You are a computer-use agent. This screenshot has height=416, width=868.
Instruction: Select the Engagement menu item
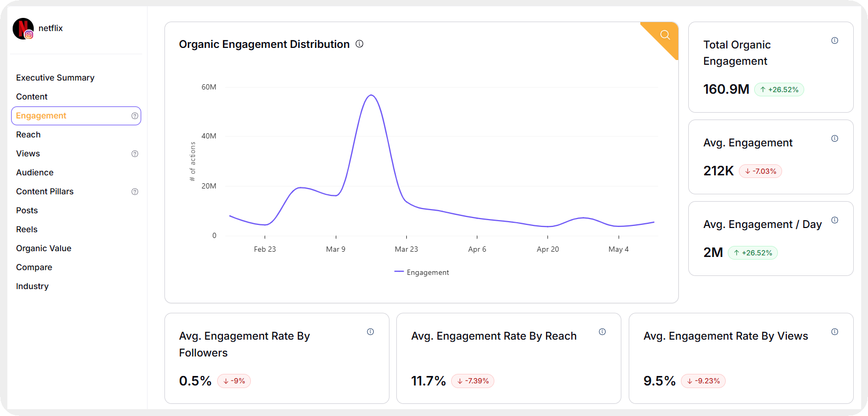[76, 116]
